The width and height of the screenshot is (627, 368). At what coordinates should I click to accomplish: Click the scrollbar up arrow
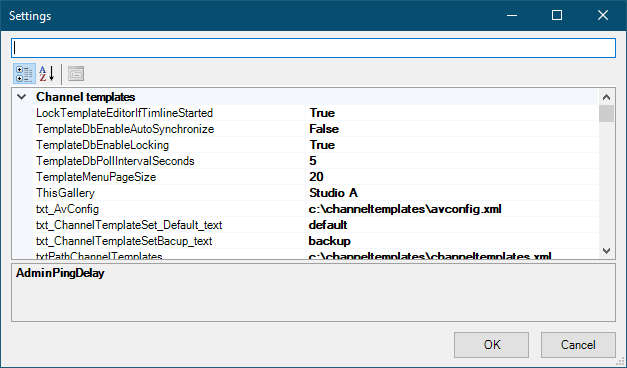[606, 97]
